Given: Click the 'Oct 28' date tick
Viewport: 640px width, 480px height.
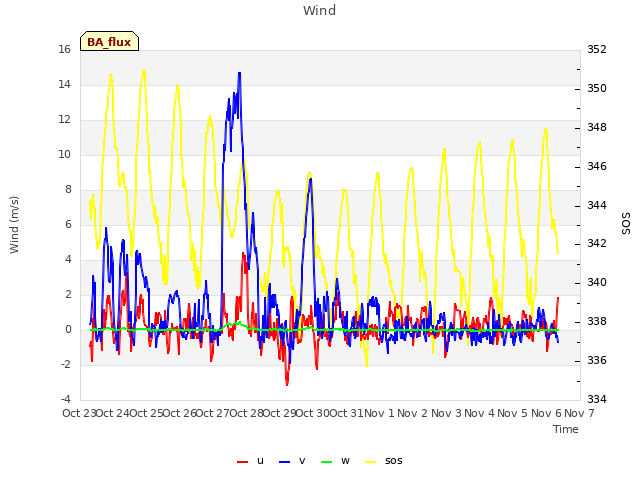Looking at the screenshot, I should (247, 413).
